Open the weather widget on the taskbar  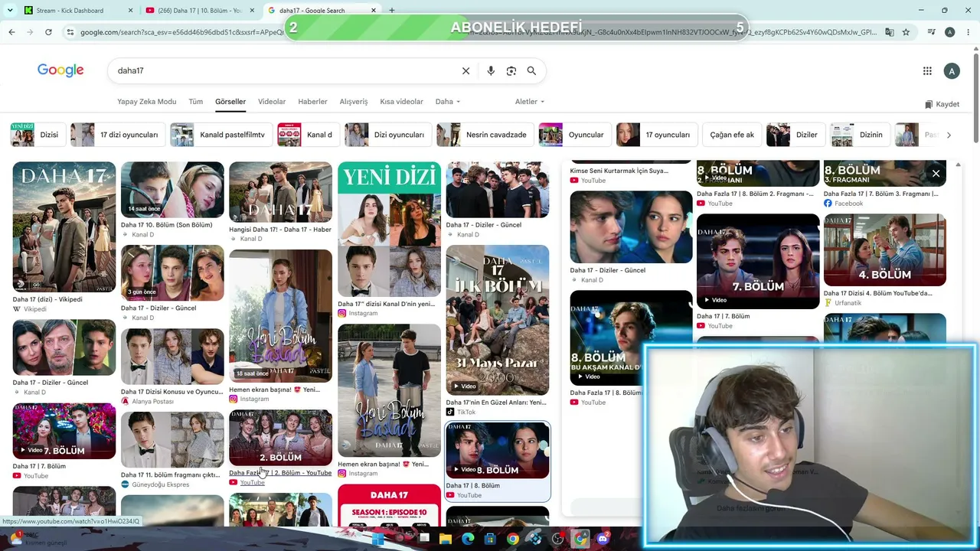(x=38, y=540)
